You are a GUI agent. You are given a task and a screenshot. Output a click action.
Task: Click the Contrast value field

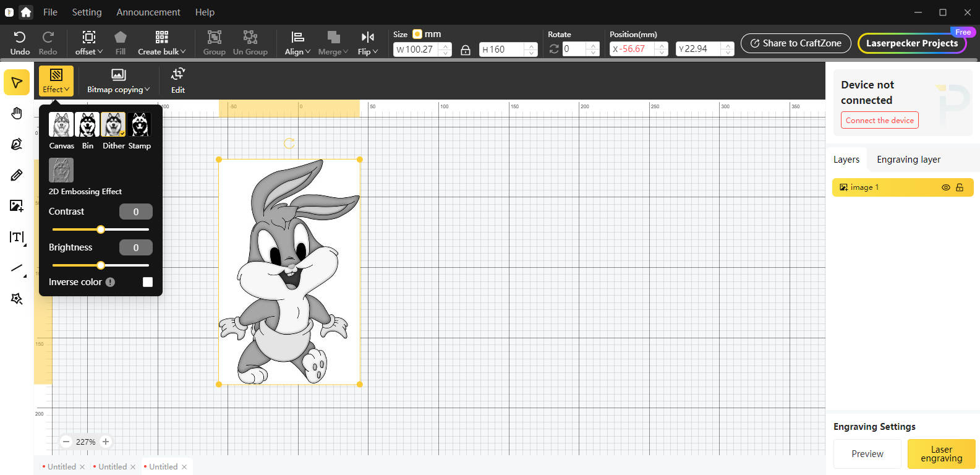(136, 212)
